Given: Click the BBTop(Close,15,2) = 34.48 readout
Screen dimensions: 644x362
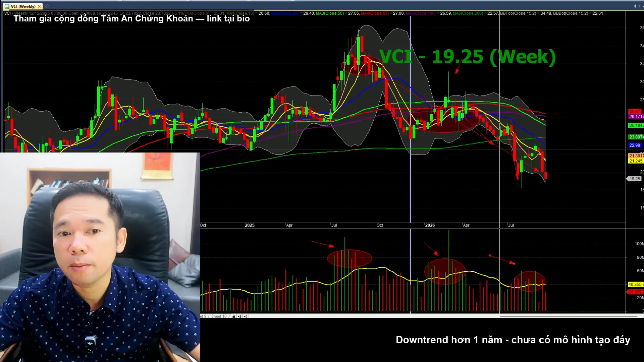Looking at the screenshot, I should click(526, 13).
